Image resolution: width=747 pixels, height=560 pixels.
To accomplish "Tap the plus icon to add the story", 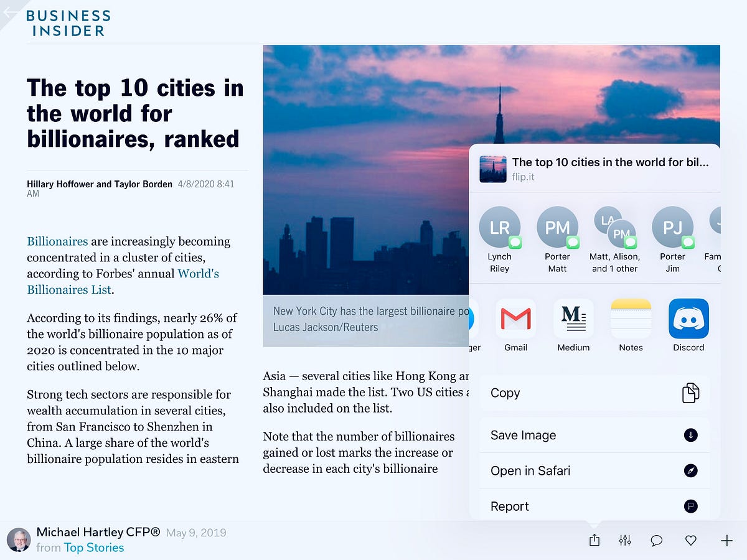I will (726, 540).
